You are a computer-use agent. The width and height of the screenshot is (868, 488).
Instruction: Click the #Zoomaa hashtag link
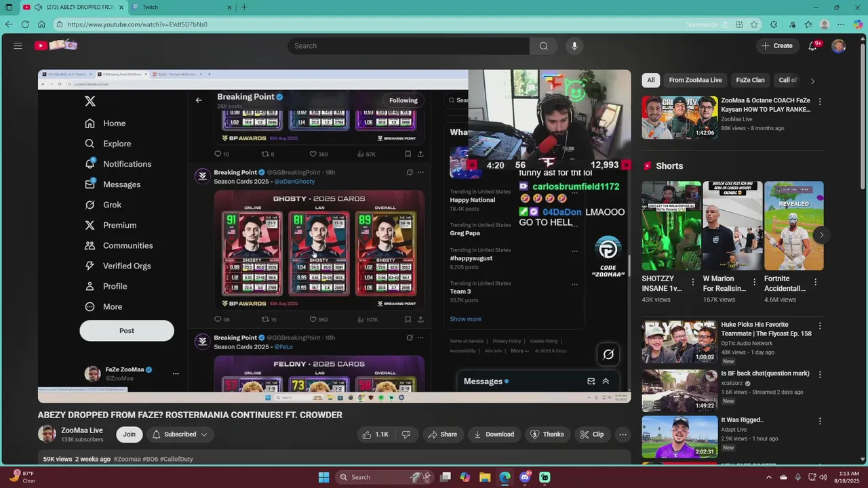coord(127,459)
